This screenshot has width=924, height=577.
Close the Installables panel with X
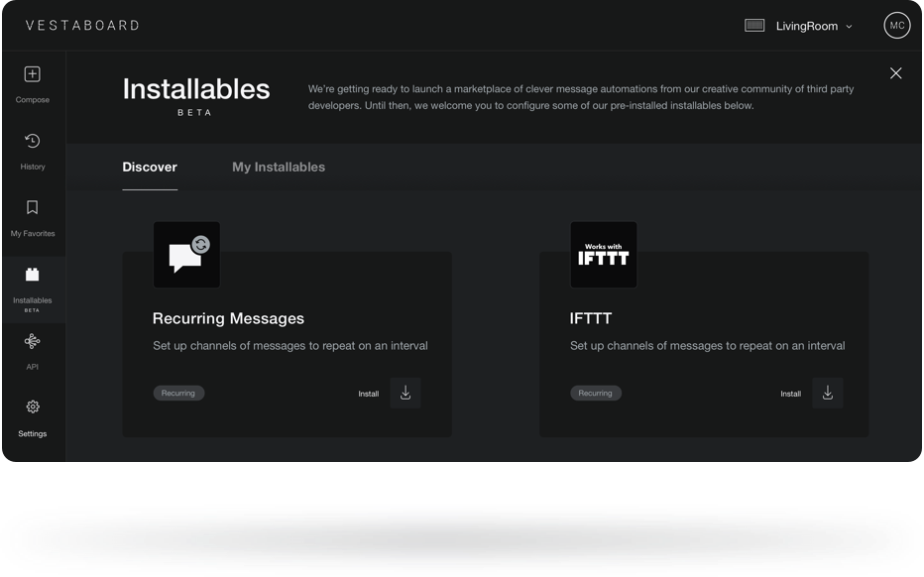(x=895, y=73)
